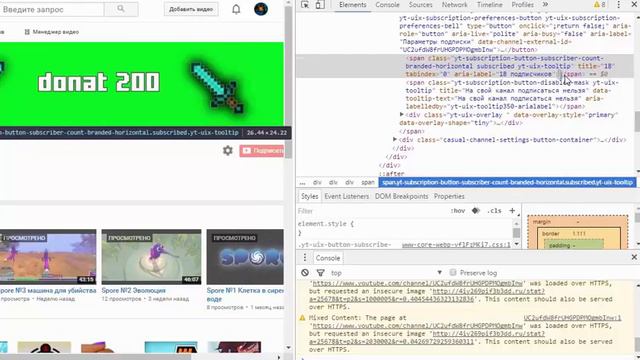
Task: Show more DevTools tabs via chevron
Action: pos(545,4)
